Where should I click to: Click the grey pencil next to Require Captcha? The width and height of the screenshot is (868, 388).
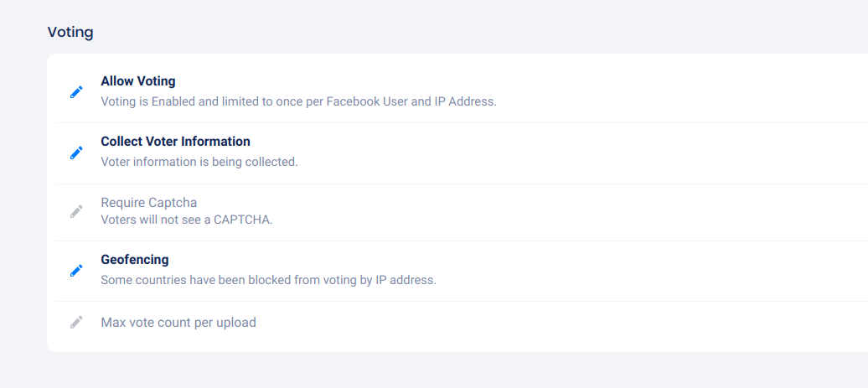click(76, 211)
